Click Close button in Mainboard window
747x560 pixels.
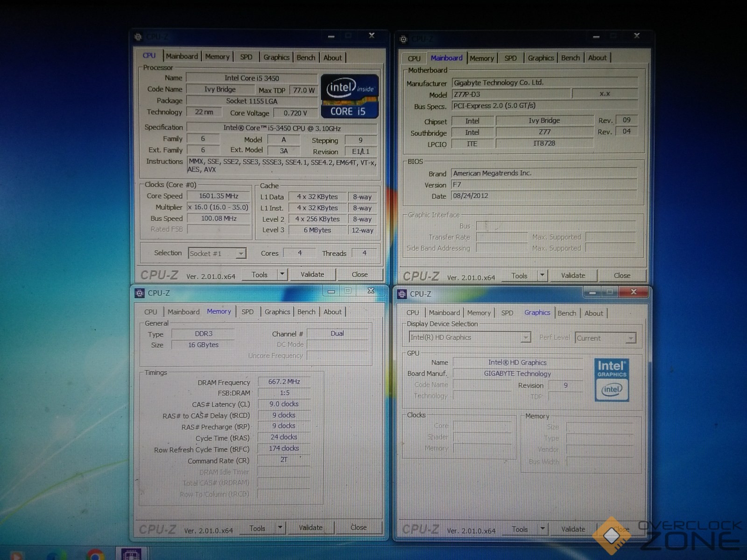[x=622, y=275]
